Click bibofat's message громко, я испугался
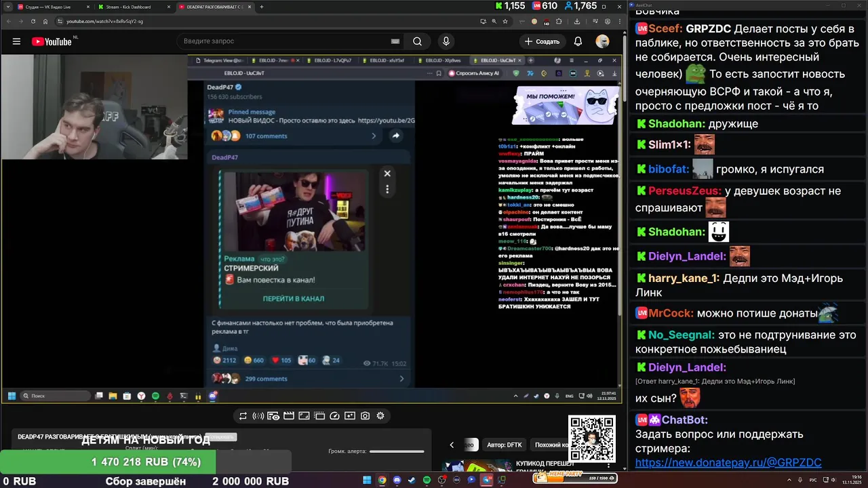Image resolution: width=868 pixels, height=488 pixels. [x=770, y=169]
